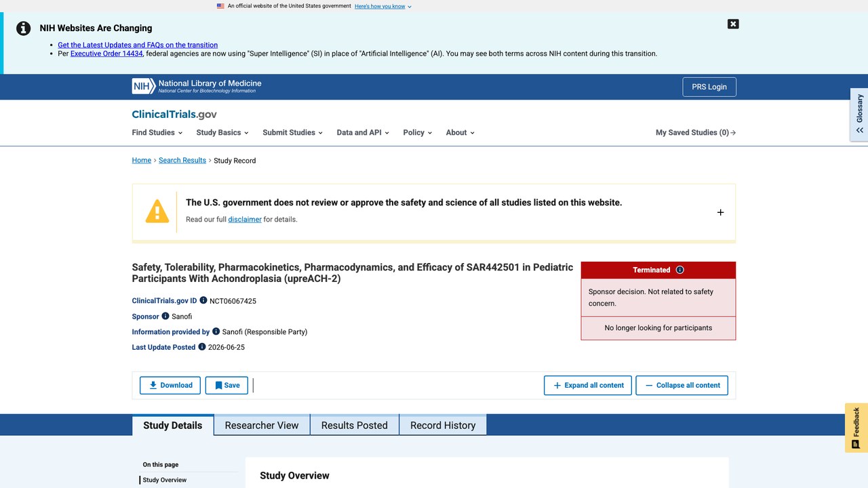Click the NIH National Library of Medicine logo
Viewport: 868px width, 488px height.
pyautogui.click(x=197, y=86)
